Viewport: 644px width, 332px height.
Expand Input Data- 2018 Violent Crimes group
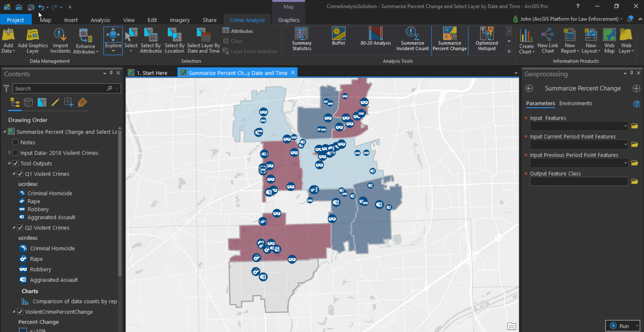point(9,153)
